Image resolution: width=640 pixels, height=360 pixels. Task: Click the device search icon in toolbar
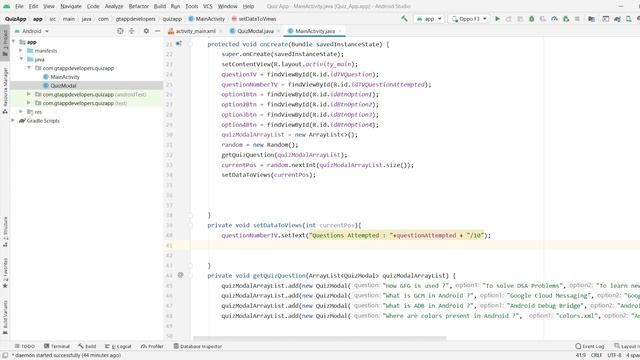tap(629, 19)
